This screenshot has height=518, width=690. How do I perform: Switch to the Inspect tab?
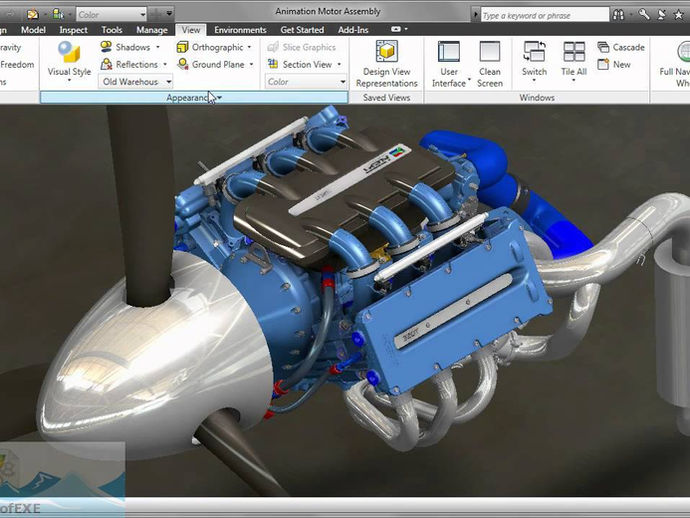tap(73, 30)
